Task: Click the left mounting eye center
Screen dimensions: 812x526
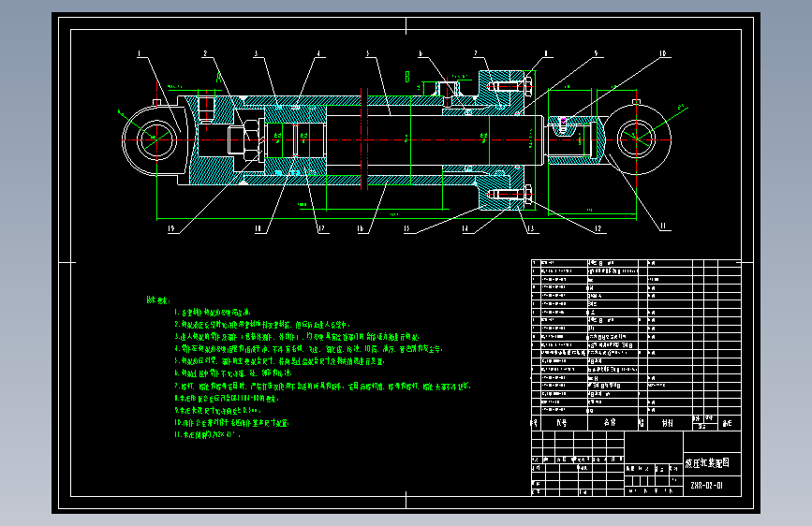Action: [x=156, y=139]
